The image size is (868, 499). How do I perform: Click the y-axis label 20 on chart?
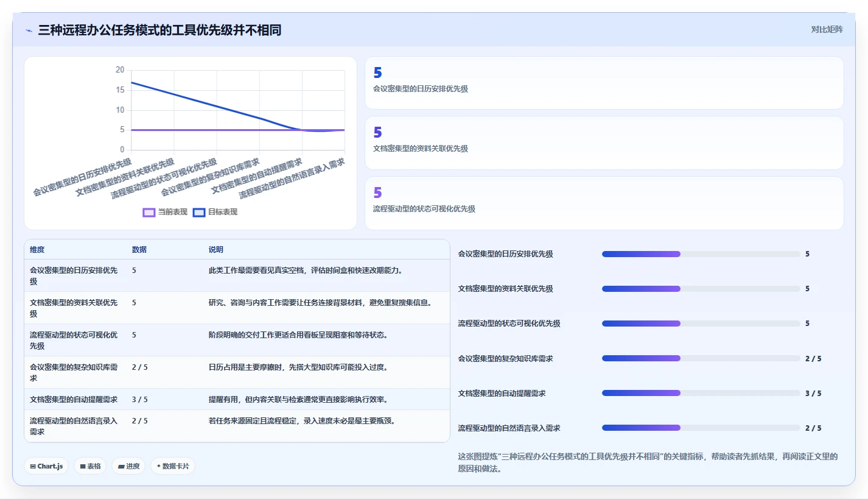pyautogui.click(x=120, y=70)
